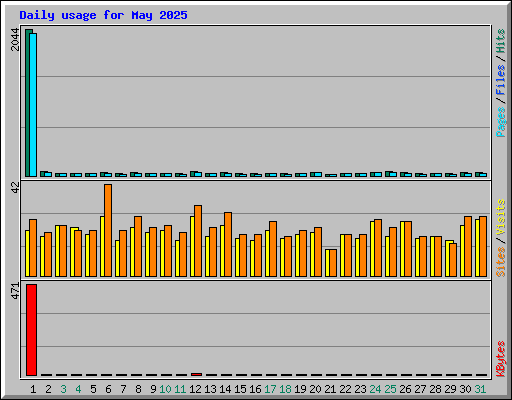Click the 2044 hits axis value

15,39
